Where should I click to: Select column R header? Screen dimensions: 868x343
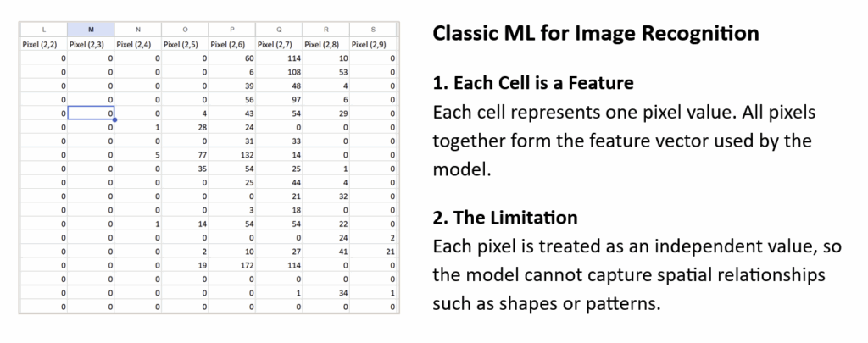tap(325, 30)
